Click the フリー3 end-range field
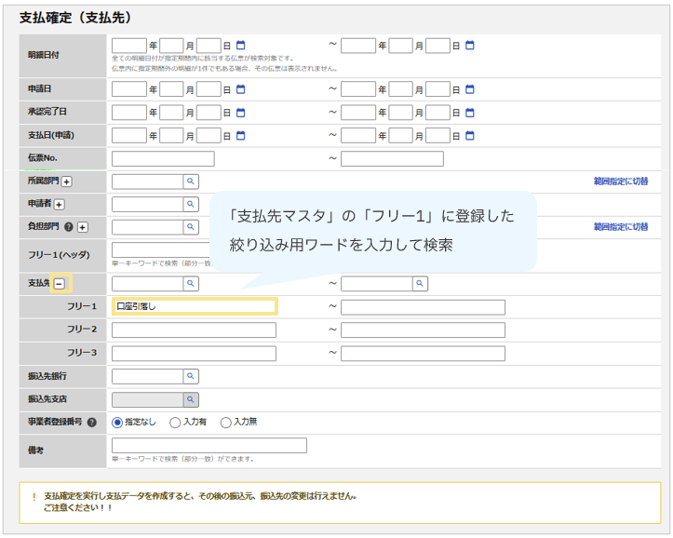This screenshot has width=673, height=538. tap(423, 353)
